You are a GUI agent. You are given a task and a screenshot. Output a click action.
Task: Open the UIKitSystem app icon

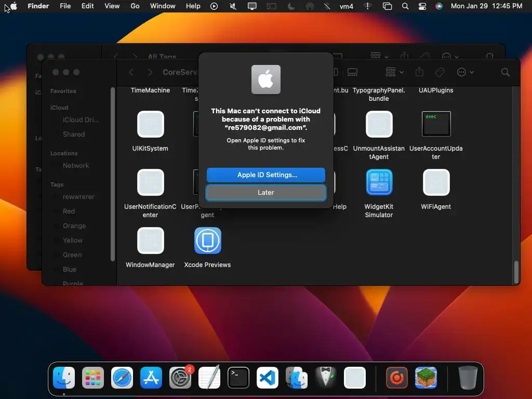(x=150, y=124)
